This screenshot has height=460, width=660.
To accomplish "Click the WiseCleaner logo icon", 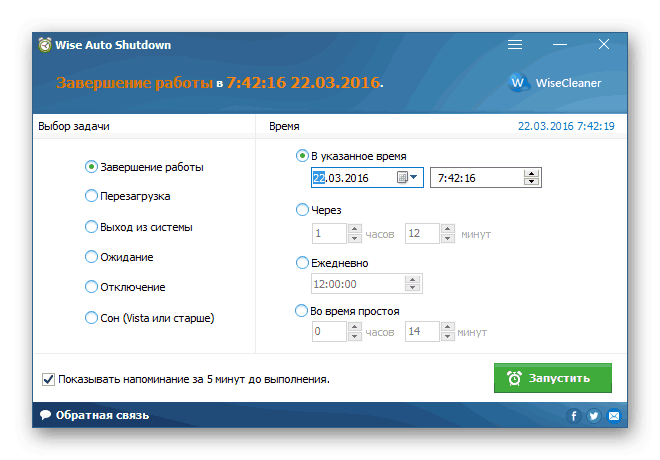I will (x=519, y=82).
